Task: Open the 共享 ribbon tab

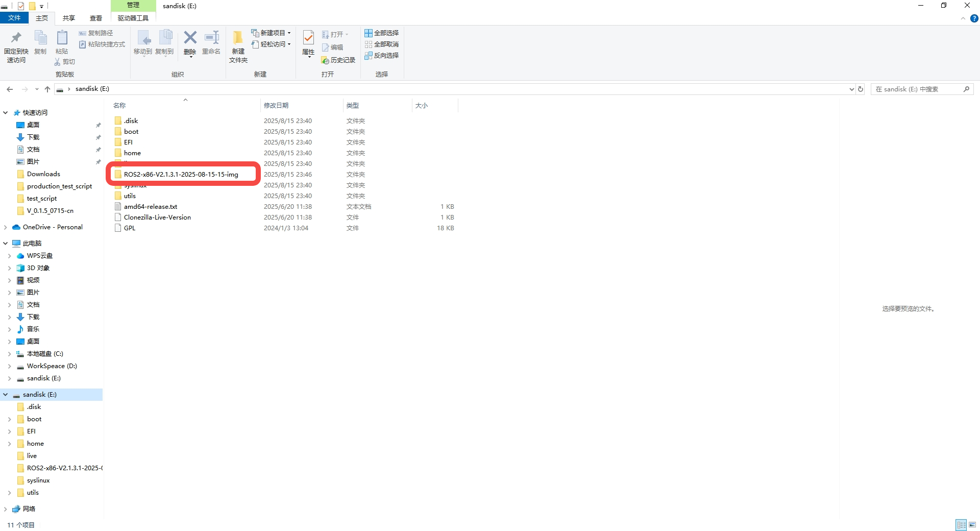Action: (x=68, y=17)
